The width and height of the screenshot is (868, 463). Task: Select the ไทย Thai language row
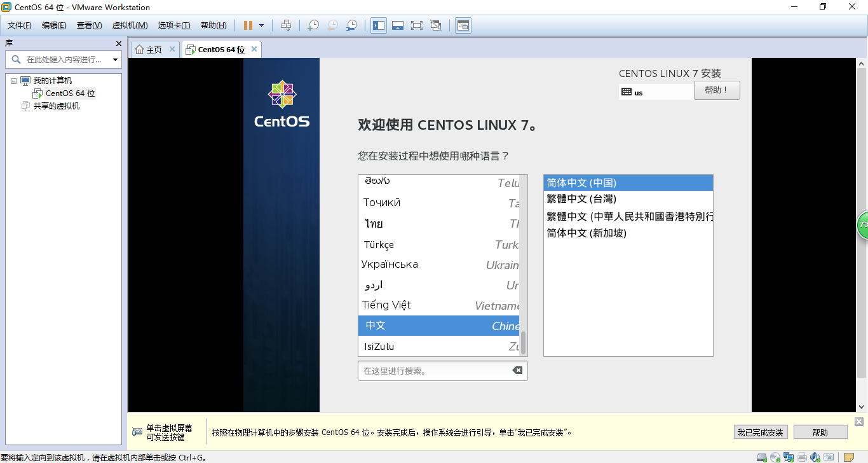(x=438, y=224)
